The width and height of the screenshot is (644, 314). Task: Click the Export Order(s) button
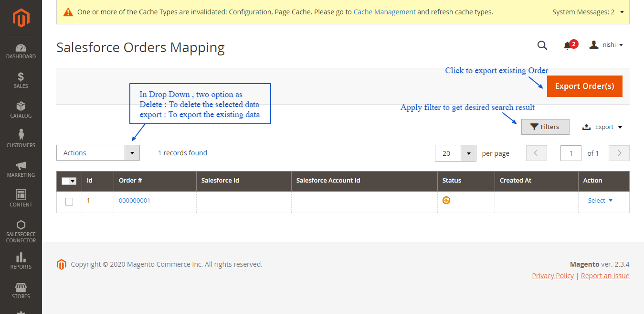[x=584, y=87]
